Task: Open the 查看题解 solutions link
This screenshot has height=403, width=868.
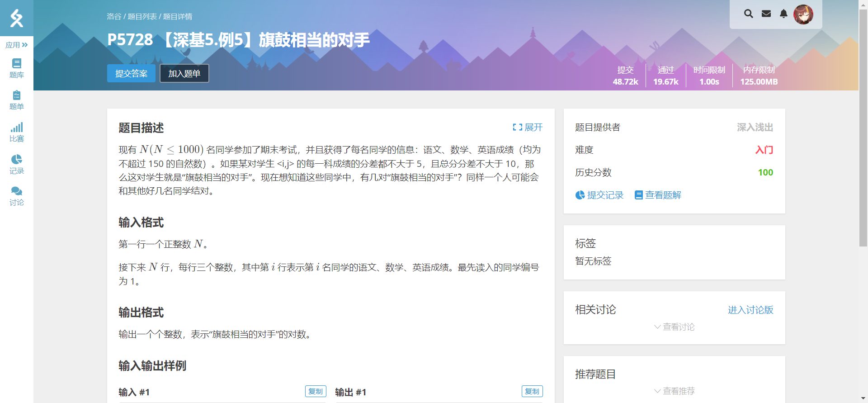Action: coord(658,195)
